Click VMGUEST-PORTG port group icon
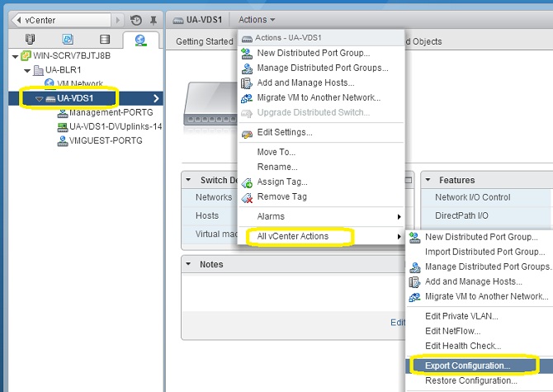Screen dimensions: 553x392 tap(63, 140)
